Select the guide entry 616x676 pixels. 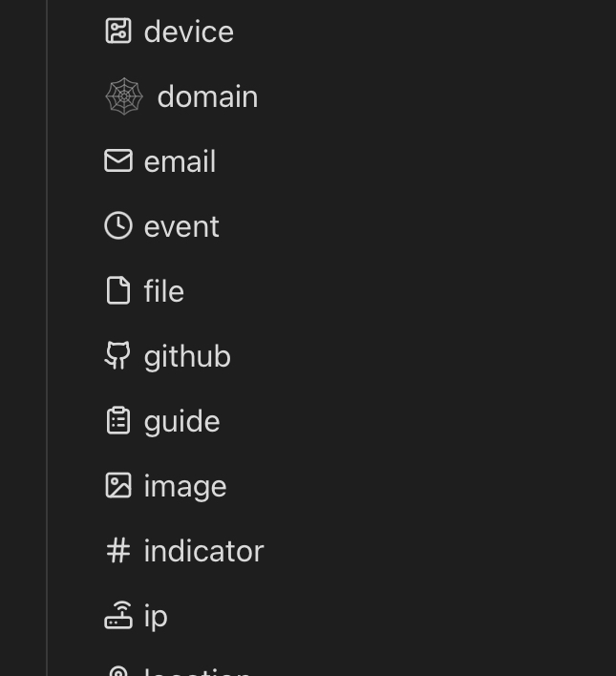(182, 422)
